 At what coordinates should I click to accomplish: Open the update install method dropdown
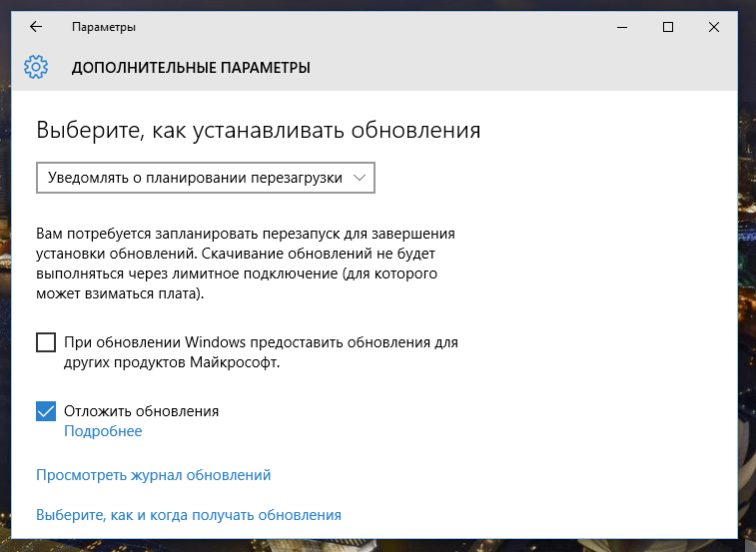[206, 178]
